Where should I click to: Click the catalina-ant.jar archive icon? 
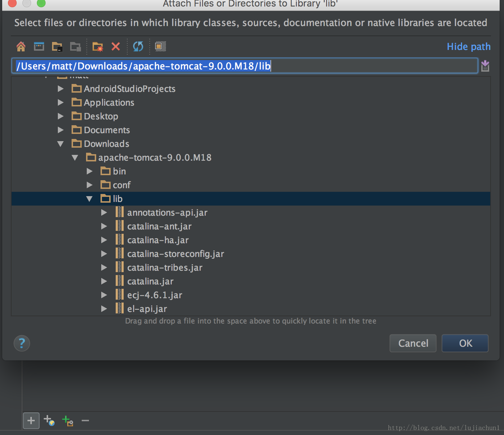click(119, 226)
